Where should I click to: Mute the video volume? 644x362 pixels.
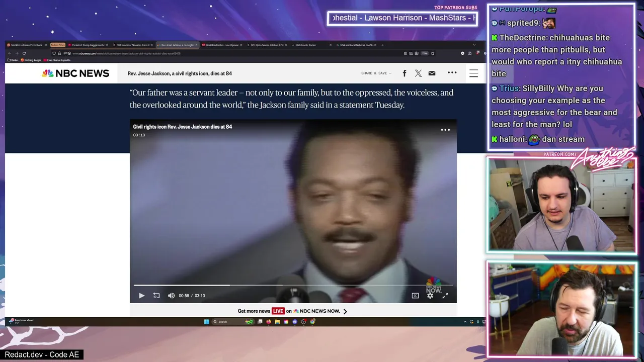[171, 296]
